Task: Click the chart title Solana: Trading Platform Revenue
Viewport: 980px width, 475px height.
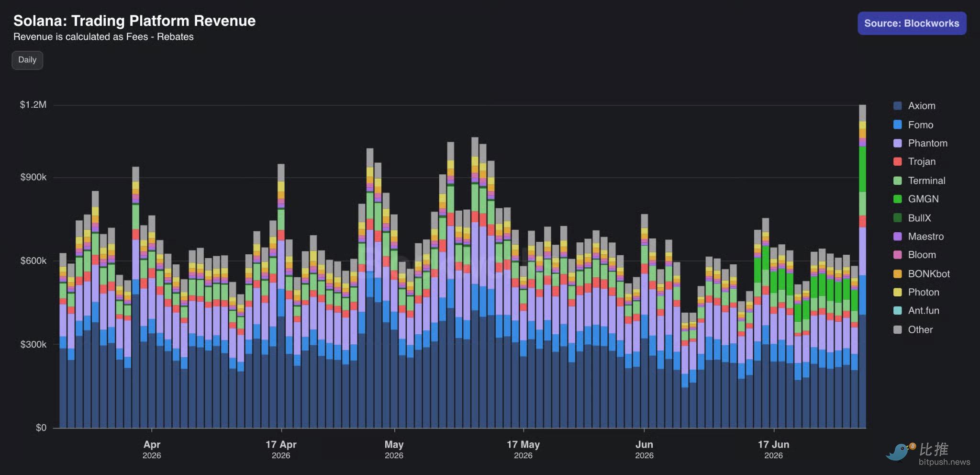Action: [x=134, y=21]
